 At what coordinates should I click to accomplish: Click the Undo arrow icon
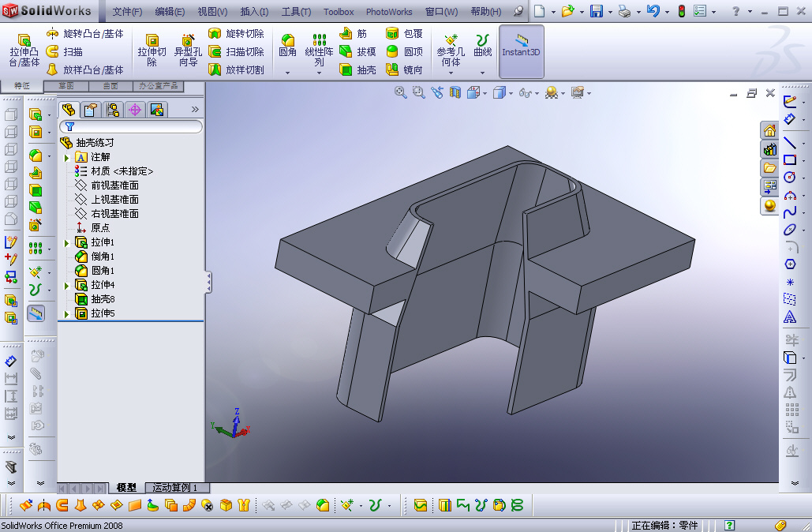[x=653, y=11]
